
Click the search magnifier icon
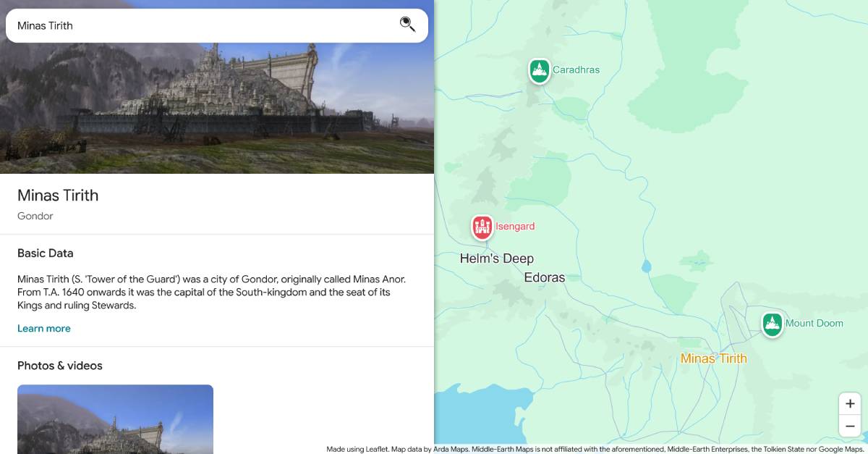pyautogui.click(x=407, y=24)
